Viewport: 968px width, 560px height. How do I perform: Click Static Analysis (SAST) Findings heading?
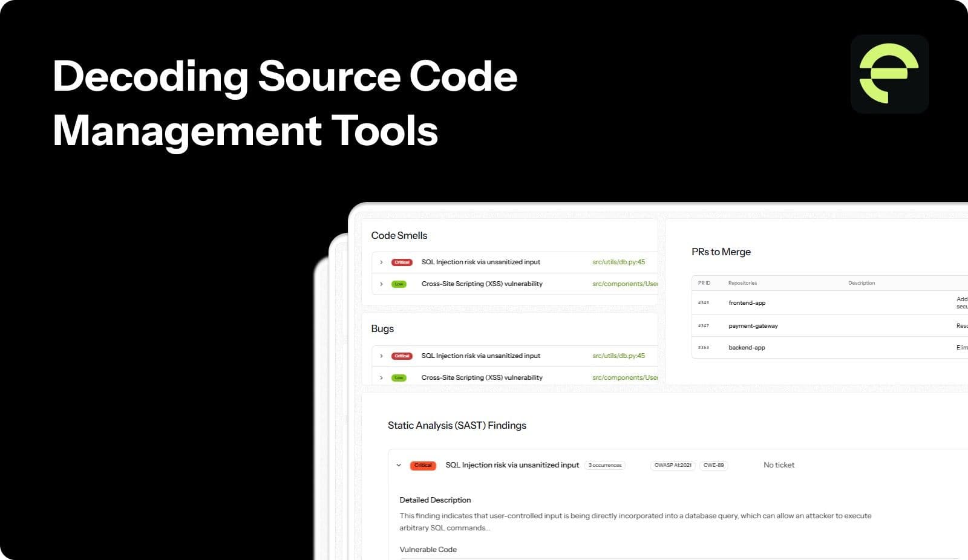tap(457, 426)
